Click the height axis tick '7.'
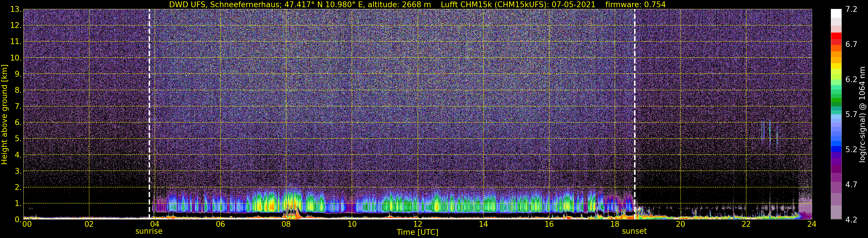The image size is (868, 238). (x=18, y=106)
